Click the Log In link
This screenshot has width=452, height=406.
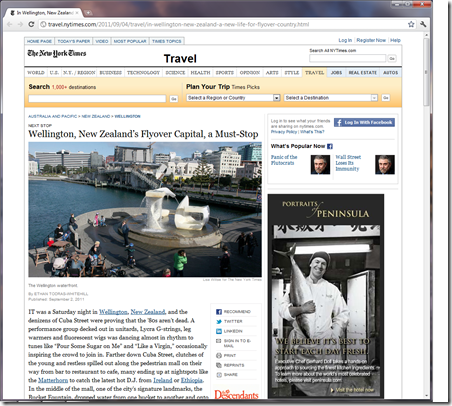(345, 40)
